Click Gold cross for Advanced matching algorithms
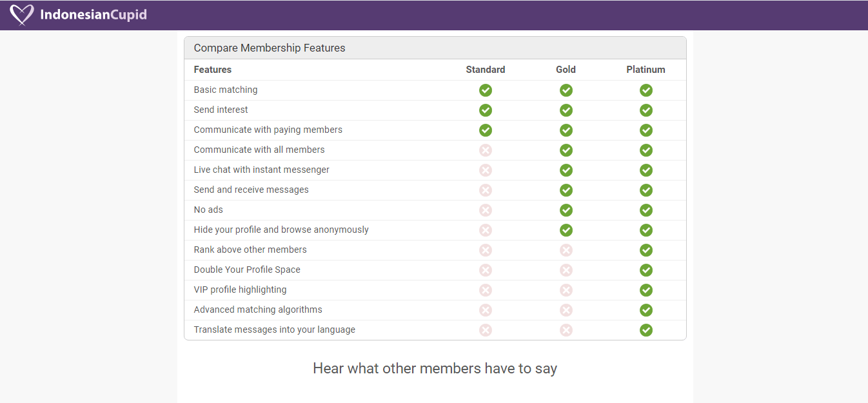 566,310
